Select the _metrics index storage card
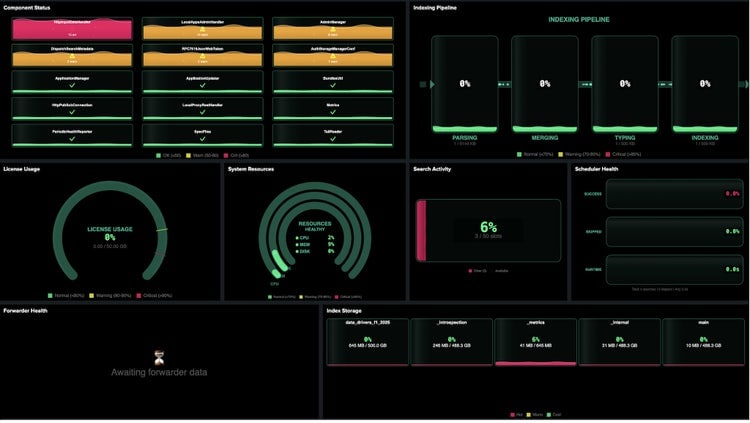 pos(535,342)
